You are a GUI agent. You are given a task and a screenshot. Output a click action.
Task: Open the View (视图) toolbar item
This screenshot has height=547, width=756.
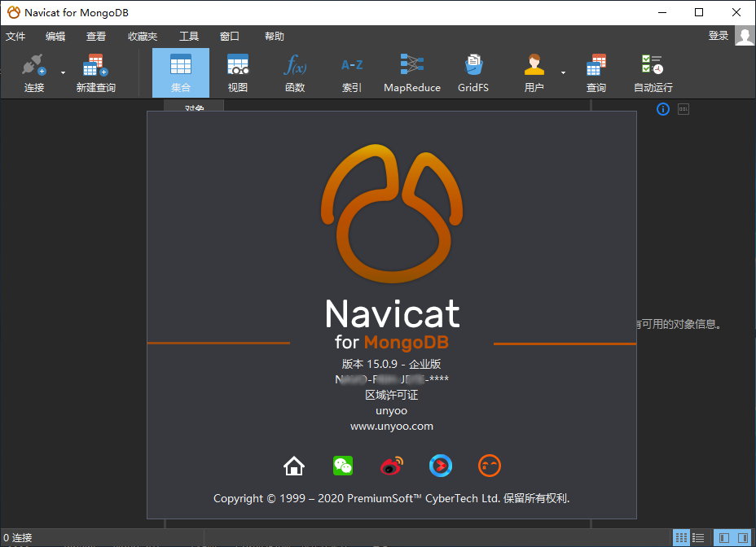(x=238, y=72)
